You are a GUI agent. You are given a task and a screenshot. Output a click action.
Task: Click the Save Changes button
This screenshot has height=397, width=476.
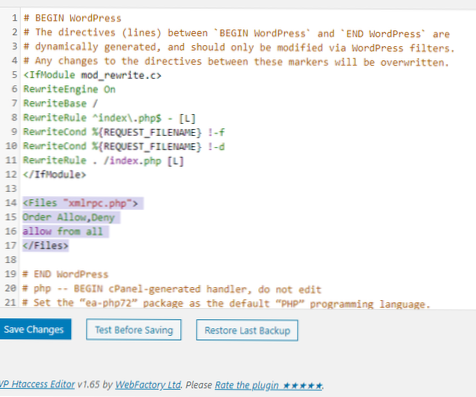[x=35, y=329]
